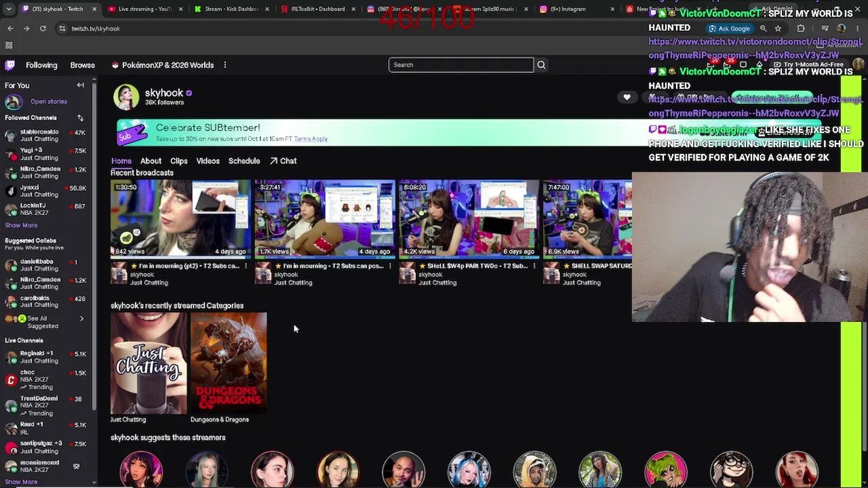Open choc channel in Live Channels
868x488 pixels.
click(x=45, y=380)
